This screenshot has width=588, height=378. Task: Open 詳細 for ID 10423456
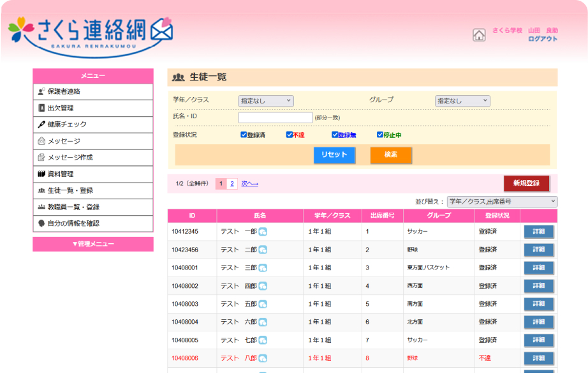(538, 250)
